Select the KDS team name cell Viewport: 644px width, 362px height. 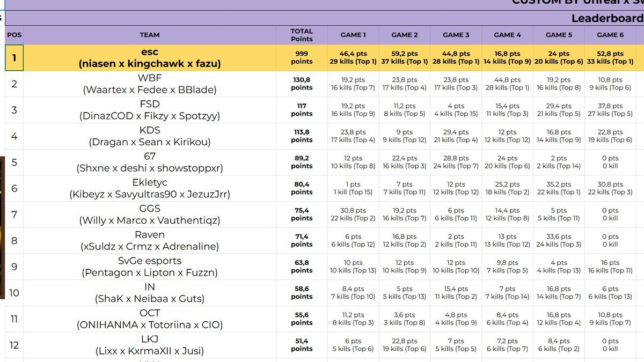click(150, 136)
